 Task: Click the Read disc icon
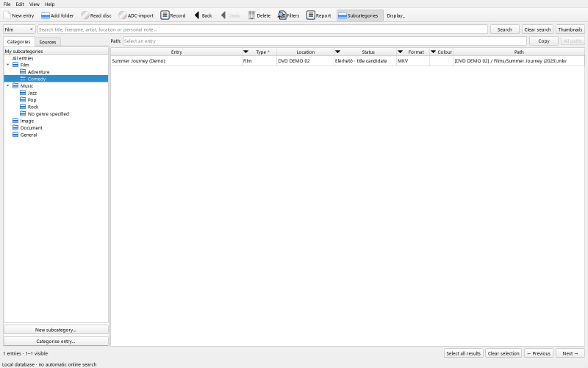tap(85, 15)
